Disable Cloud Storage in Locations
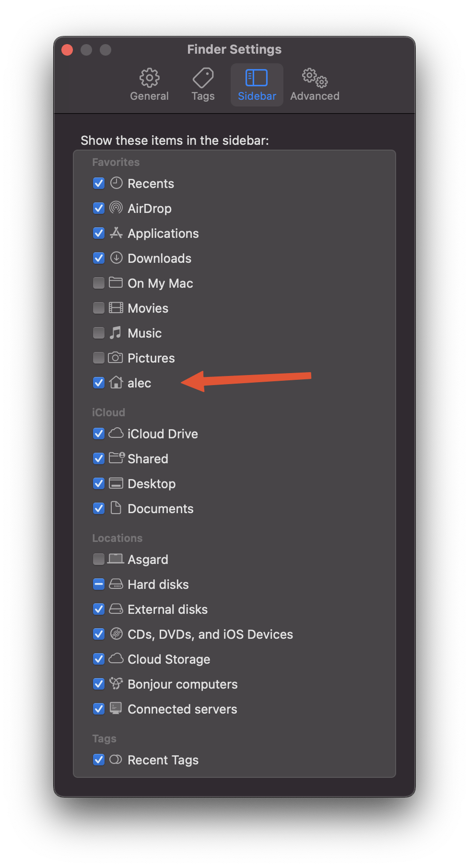 [98, 658]
